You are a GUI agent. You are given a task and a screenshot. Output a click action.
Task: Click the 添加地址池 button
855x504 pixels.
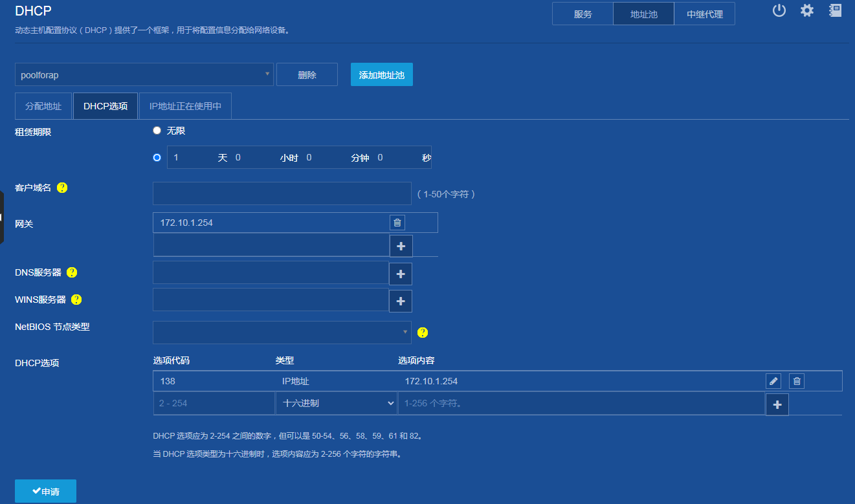click(x=382, y=74)
